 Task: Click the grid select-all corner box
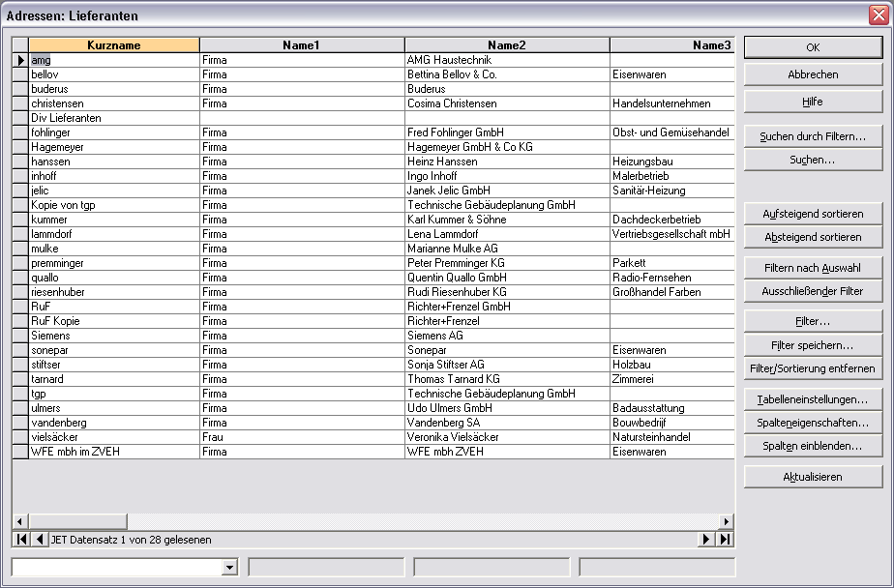coord(20,45)
